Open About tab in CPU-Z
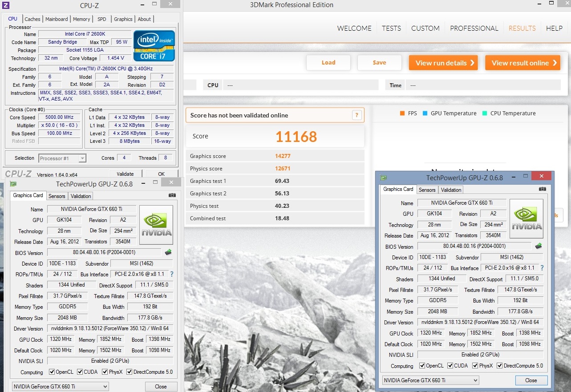Viewport: 571px width, 392px height. 144,19
